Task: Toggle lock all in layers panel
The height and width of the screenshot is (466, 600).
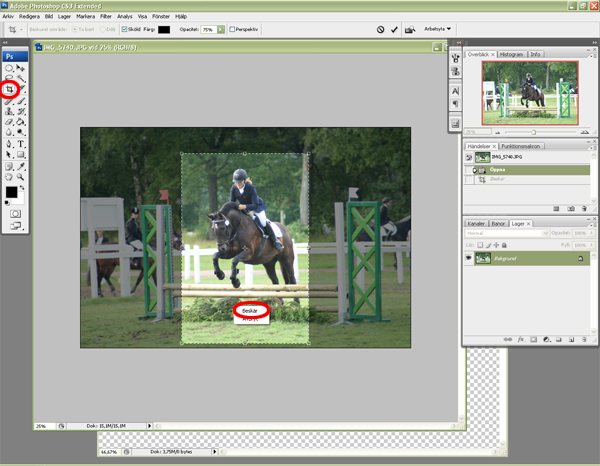Action: coord(504,245)
